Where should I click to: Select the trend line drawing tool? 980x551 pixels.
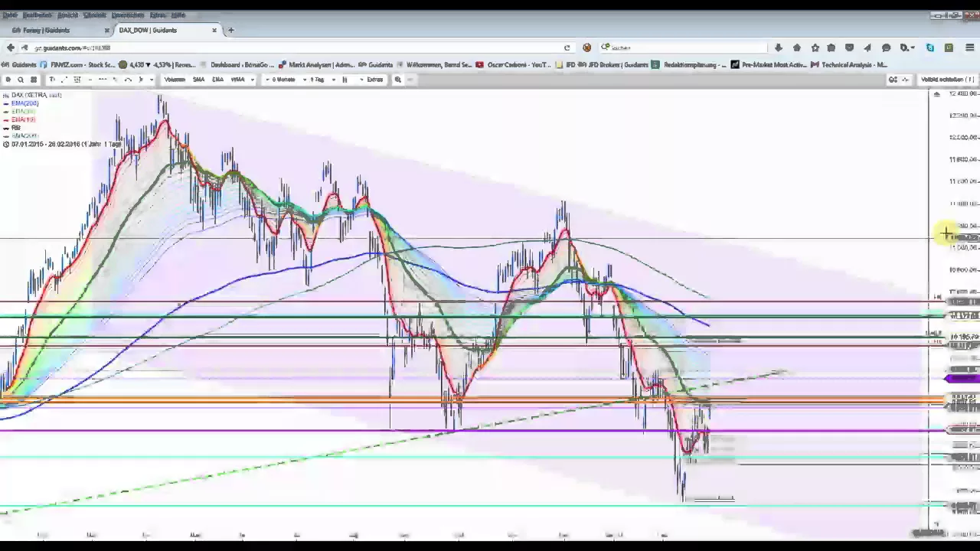[x=64, y=80]
